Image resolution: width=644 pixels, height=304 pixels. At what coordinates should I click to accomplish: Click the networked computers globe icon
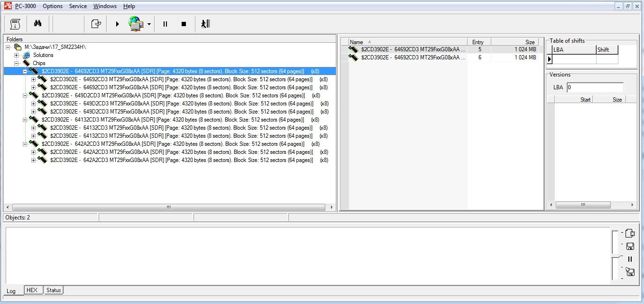click(136, 24)
